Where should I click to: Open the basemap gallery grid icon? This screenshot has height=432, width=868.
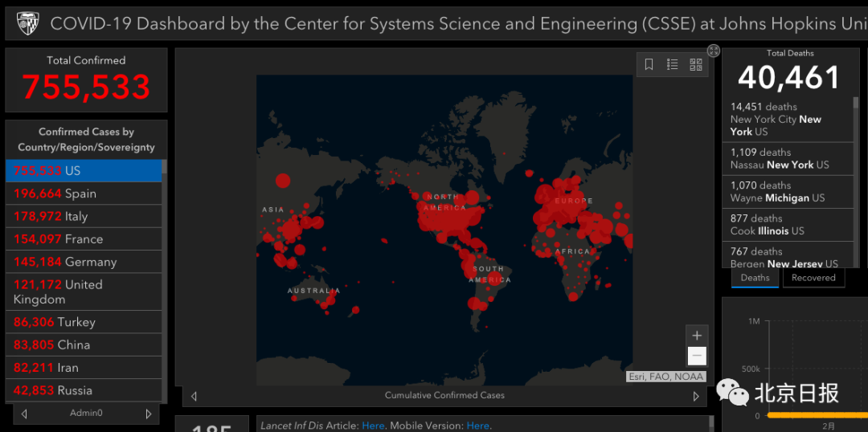coord(696,65)
